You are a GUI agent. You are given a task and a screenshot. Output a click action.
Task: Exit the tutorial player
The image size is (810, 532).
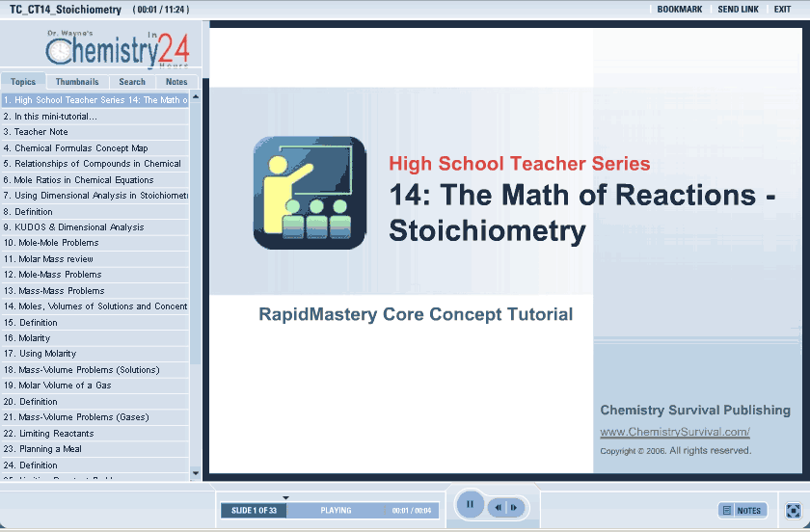pos(782,9)
